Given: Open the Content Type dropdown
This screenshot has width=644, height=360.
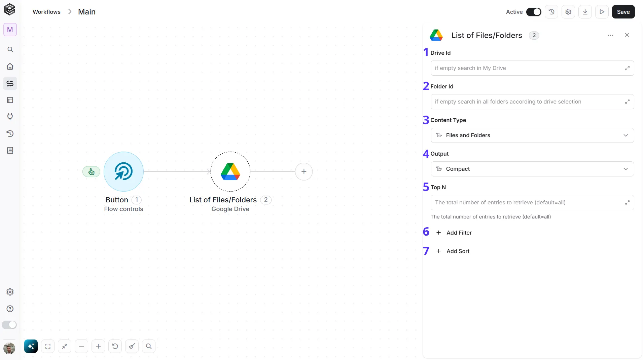Looking at the screenshot, I should tap(532, 135).
